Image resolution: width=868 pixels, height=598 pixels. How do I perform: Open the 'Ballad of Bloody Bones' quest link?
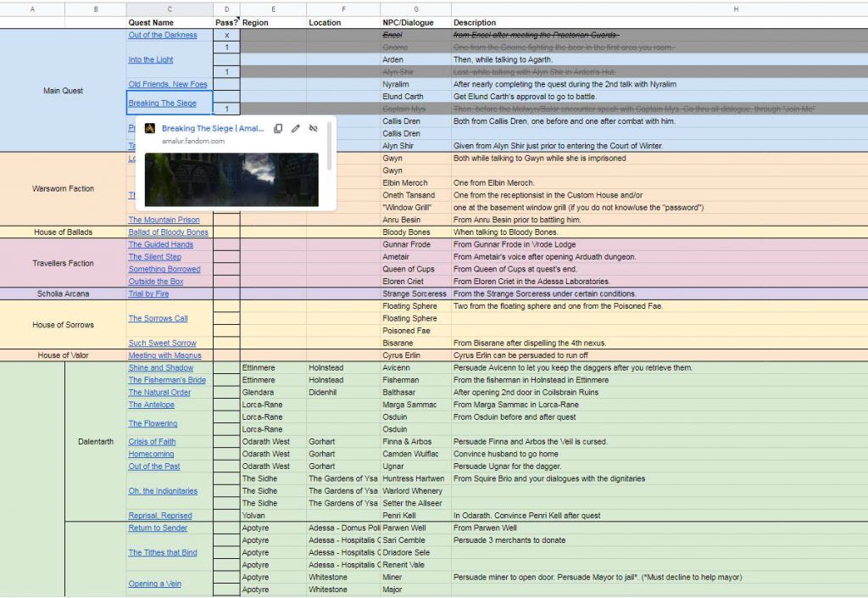click(166, 232)
